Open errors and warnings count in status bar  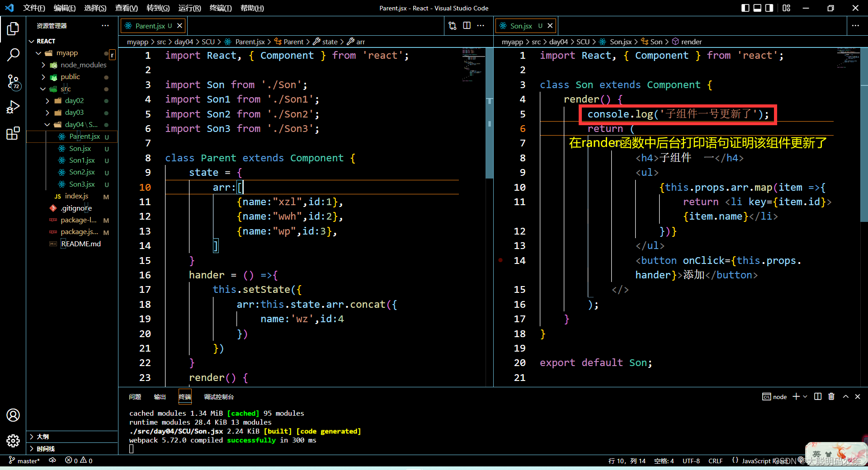pos(79,461)
